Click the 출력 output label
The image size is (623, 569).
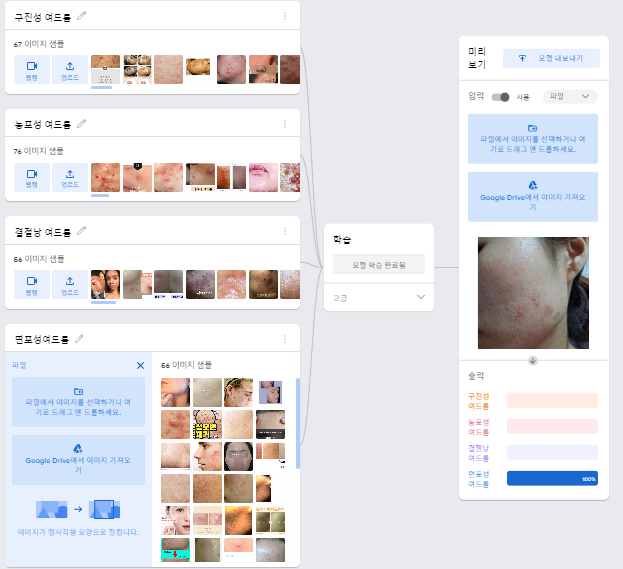pyautogui.click(x=476, y=375)
